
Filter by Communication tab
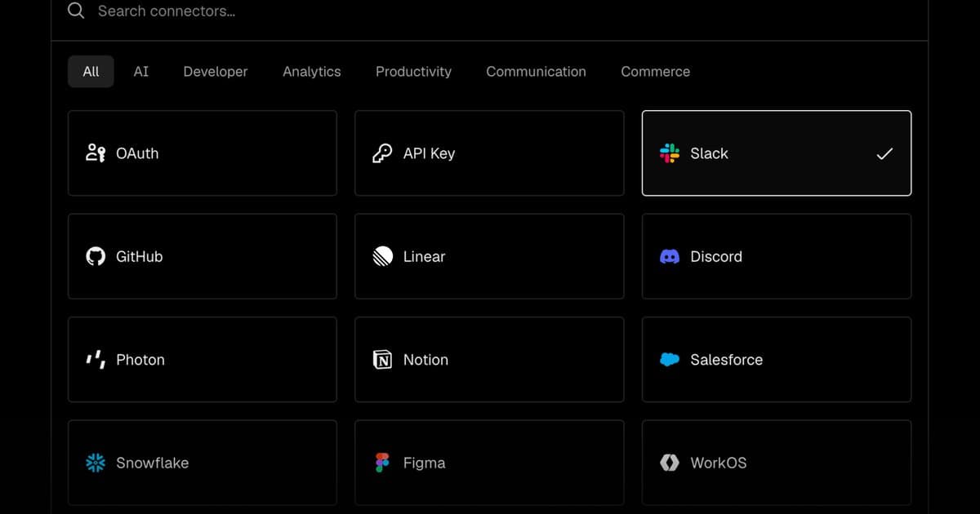coord(537,72)
